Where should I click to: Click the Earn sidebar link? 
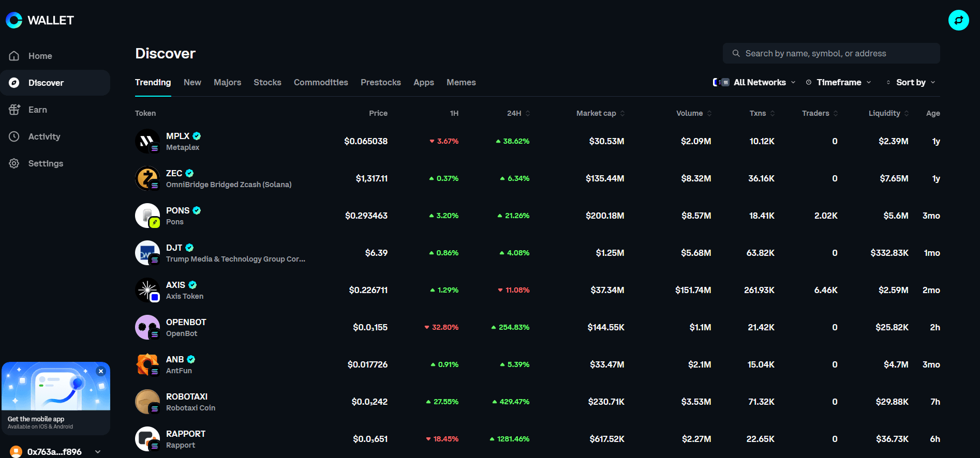[x=55, y=110]
